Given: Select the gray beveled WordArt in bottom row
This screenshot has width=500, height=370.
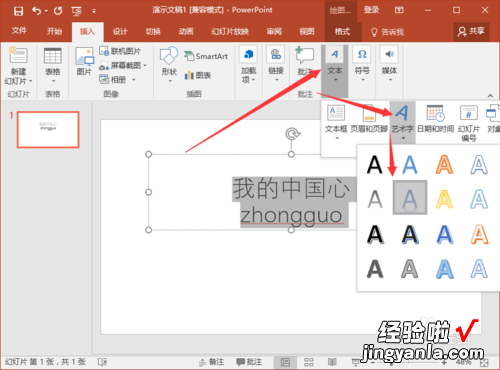Looking at the screenshot, I should pyautogui.click(x=410, y=269).
